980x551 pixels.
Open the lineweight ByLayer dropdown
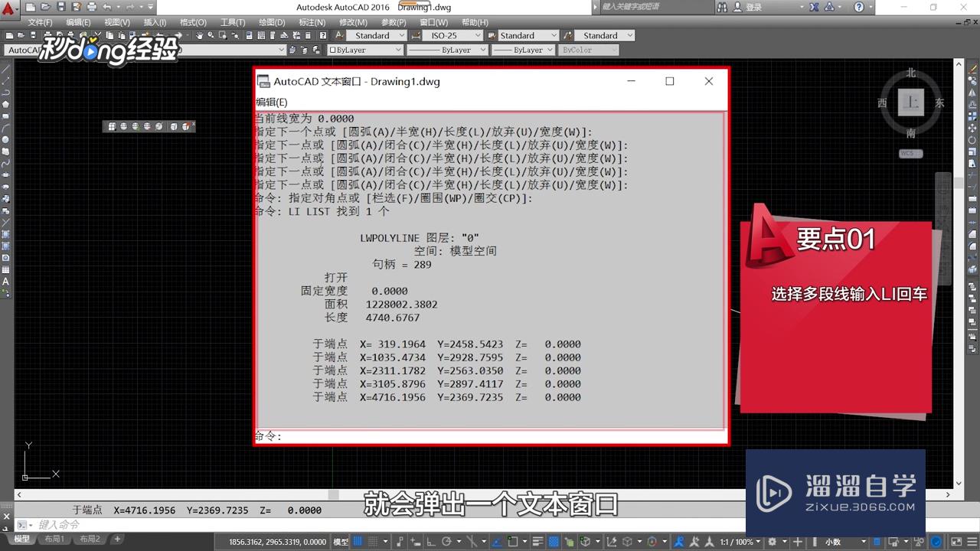(522, 50)
